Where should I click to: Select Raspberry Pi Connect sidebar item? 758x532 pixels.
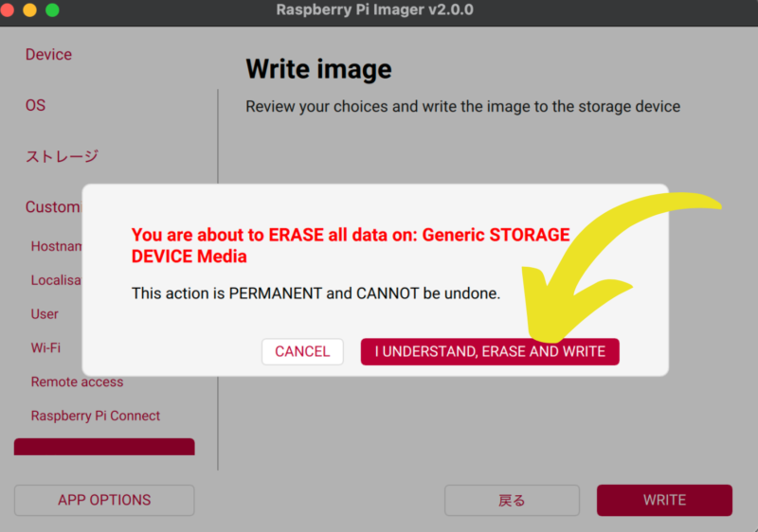95,417
